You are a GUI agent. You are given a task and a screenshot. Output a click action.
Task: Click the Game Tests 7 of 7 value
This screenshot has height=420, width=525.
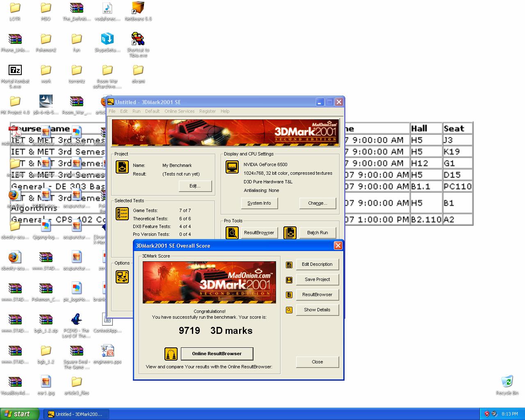[185, 210]
